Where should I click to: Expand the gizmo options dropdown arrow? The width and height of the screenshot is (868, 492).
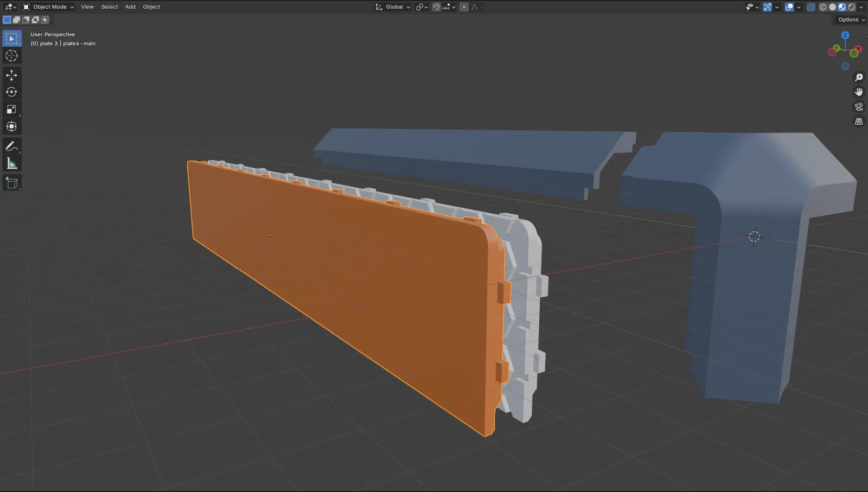pos(777,7)
